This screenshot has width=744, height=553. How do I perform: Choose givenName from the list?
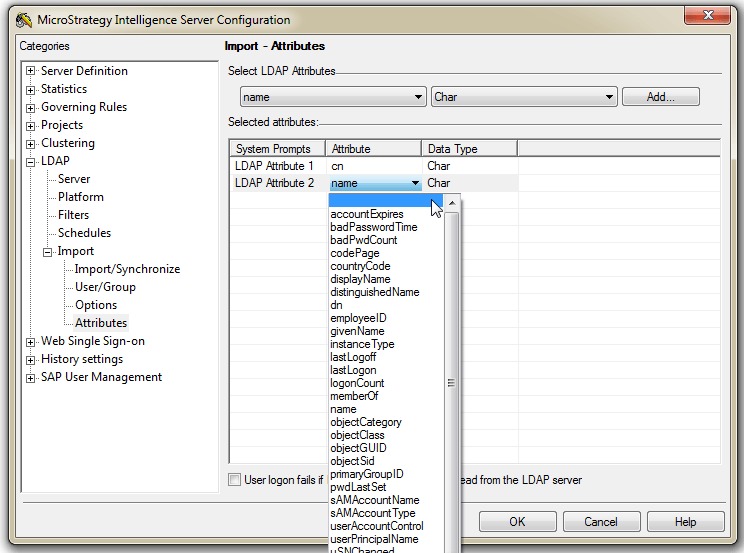(357, 331)
